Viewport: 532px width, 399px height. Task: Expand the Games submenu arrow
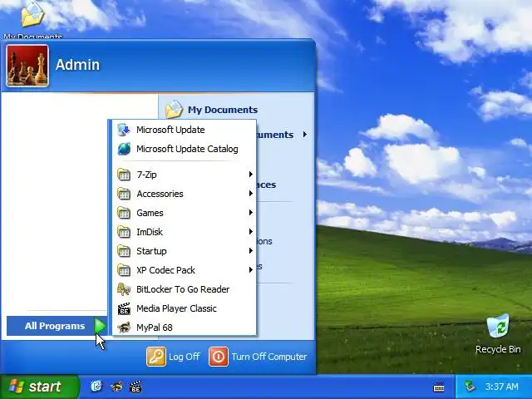251,213
